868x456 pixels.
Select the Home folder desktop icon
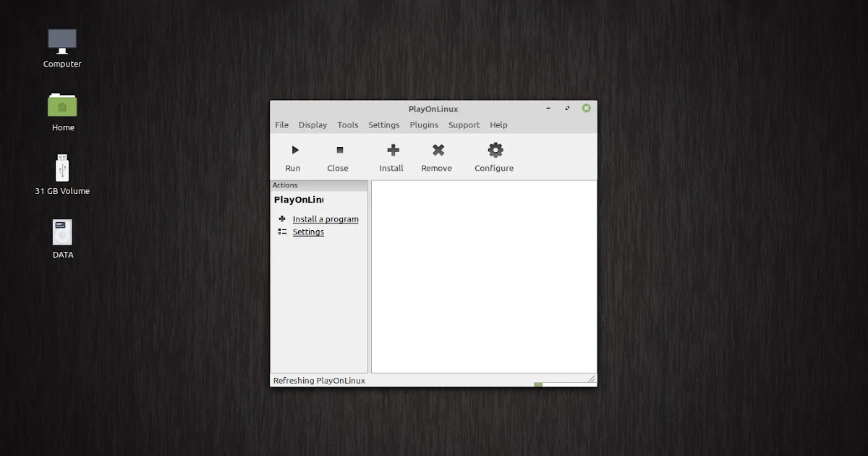tap(62, 105)
